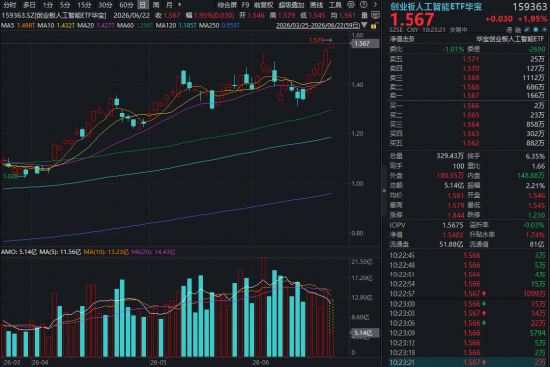Select the 10:22:57 trade row with 1099万

pos(468,294)
